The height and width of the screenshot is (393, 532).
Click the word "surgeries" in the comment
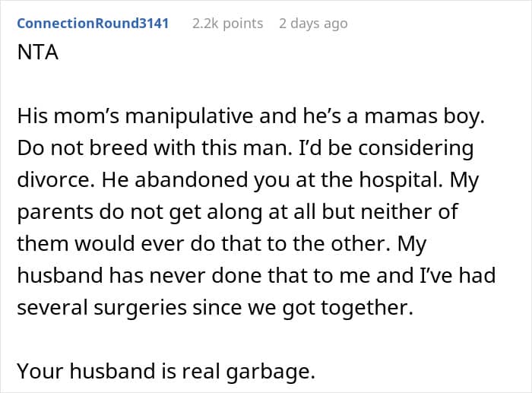140,309
